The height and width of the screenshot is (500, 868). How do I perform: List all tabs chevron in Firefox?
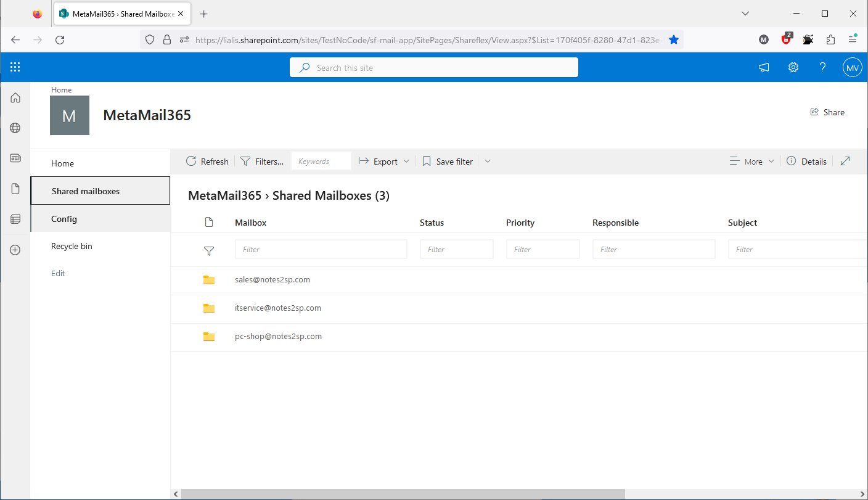click(x=745, y=14)
